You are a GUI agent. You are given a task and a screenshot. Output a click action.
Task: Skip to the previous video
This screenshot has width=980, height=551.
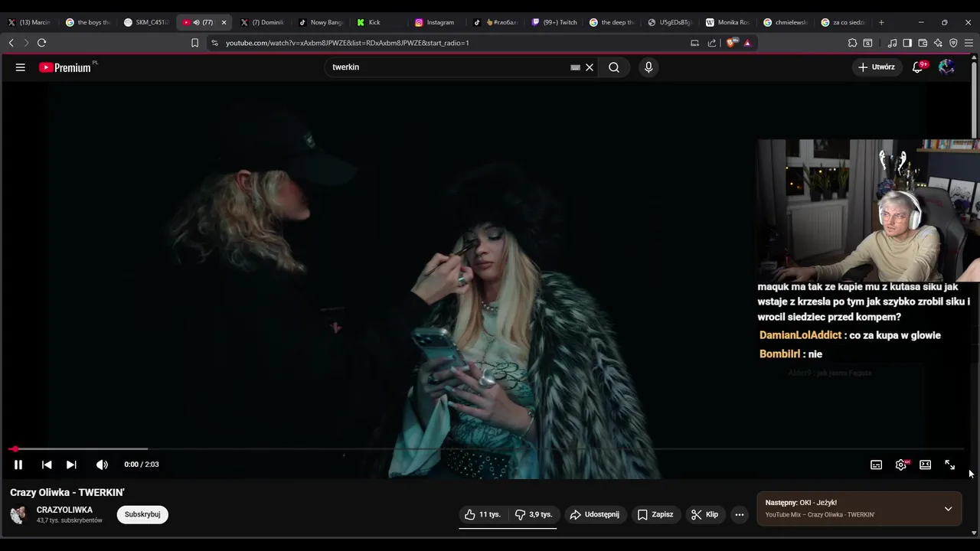(47, 465)
